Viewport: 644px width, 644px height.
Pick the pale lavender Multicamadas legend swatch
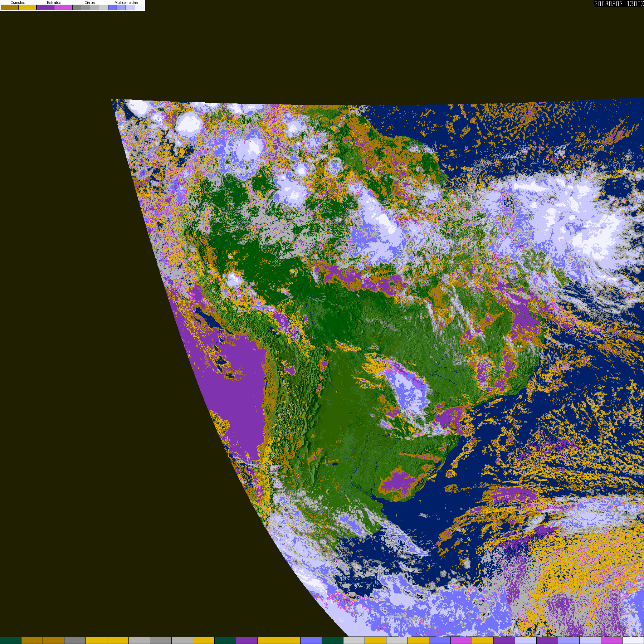tap(130, 7)
